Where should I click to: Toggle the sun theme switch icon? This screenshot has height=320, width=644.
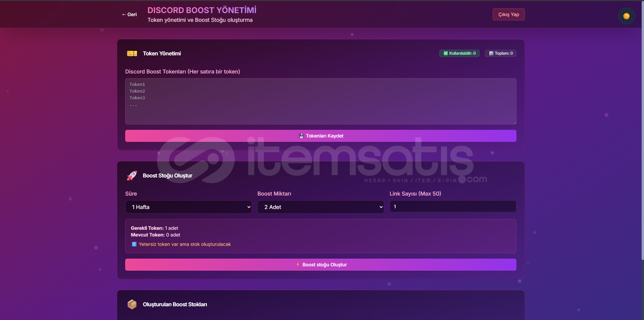[x=626, y=16]
